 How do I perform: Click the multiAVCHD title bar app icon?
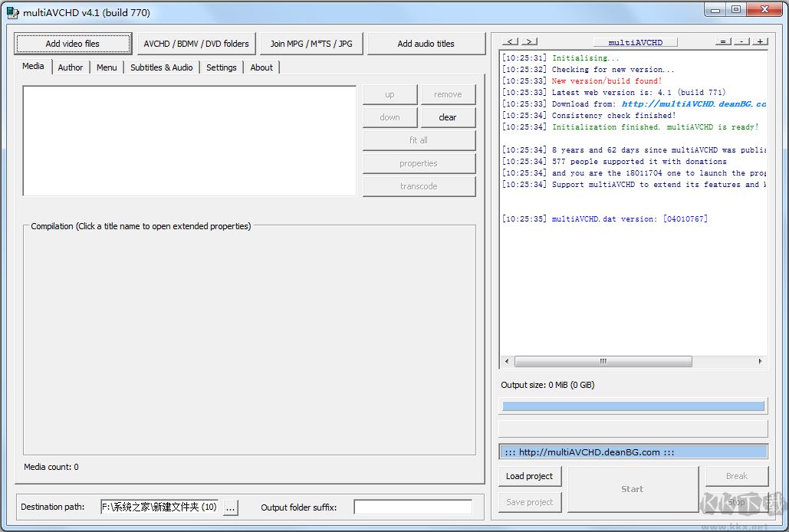(12, 12)
